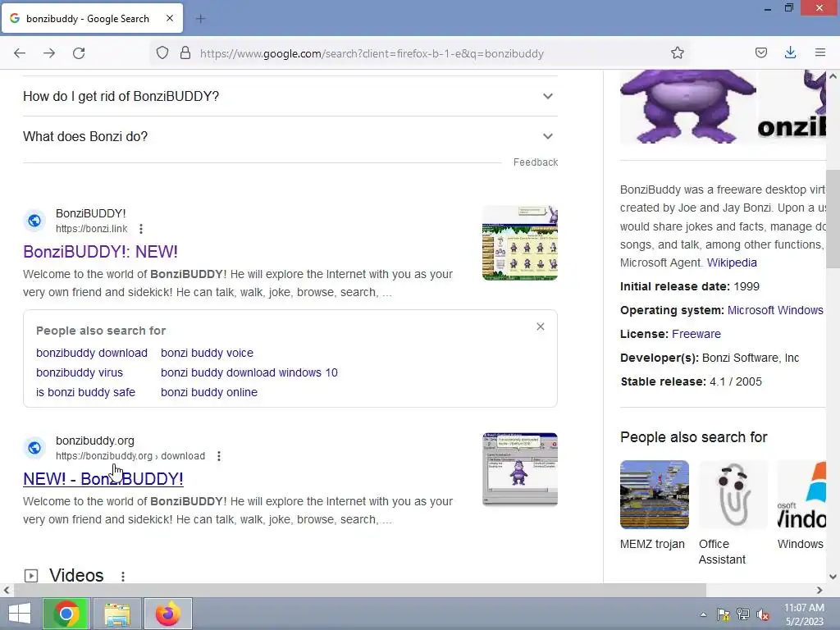
Task: Click the bonzibuddy.org globe favicon
Action: [34, 448]
